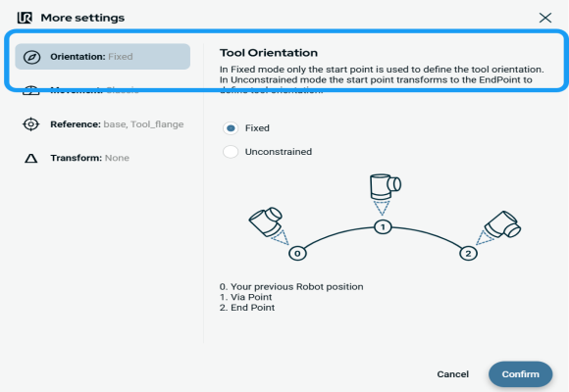Click the Unconstrained option label
Screen dimensions: 569x392
(279, 152)
